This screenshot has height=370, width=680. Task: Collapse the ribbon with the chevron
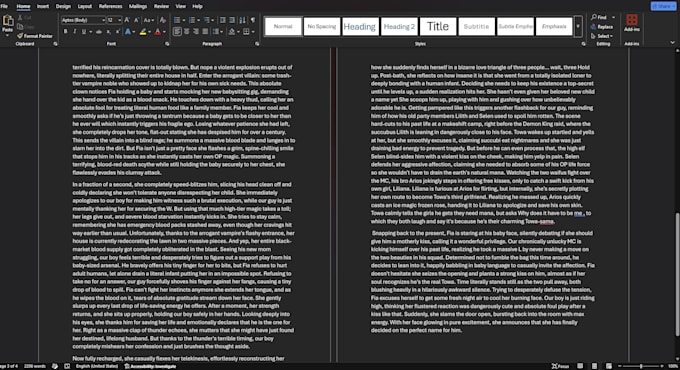point(672,43)
